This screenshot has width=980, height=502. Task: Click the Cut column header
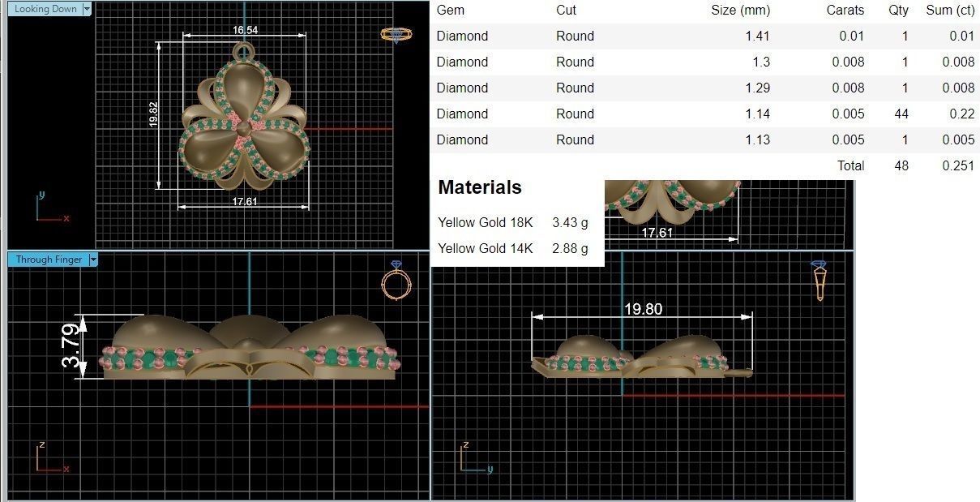(x=567, y=10)
